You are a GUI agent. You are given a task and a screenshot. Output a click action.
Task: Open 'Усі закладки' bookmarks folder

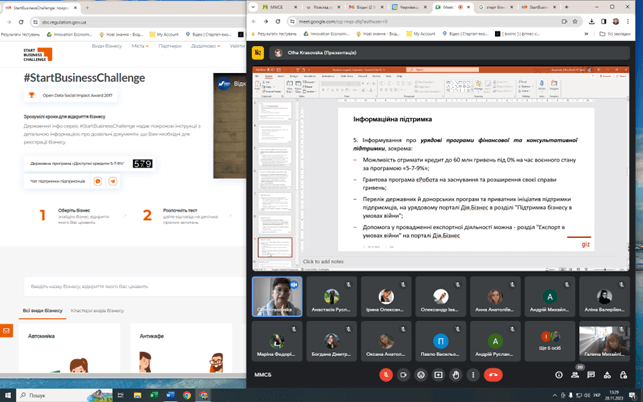point(615,34)
